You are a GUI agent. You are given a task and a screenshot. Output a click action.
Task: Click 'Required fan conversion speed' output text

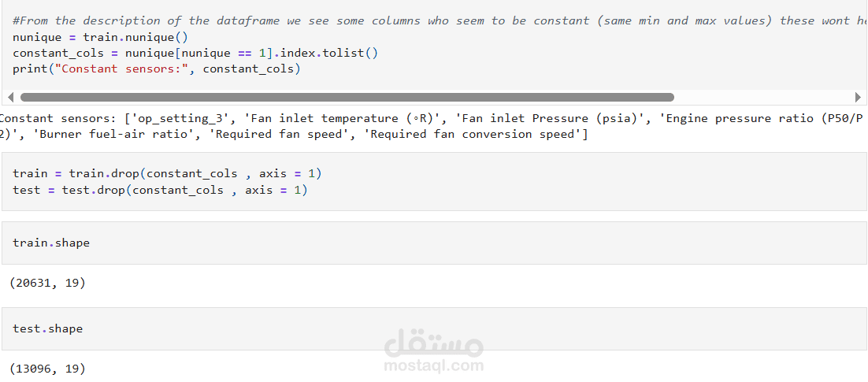(x=475, y=134)
